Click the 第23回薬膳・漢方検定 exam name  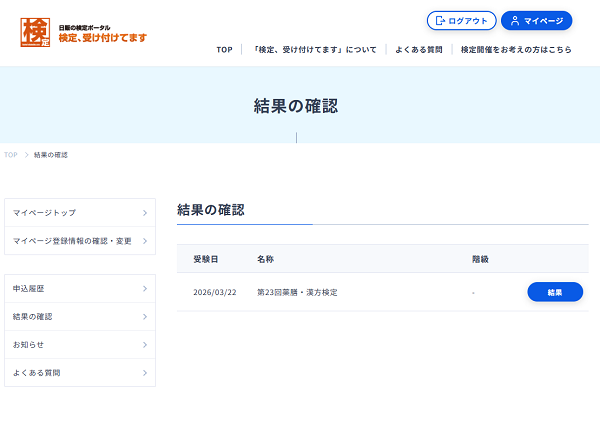tap(297, 292)
